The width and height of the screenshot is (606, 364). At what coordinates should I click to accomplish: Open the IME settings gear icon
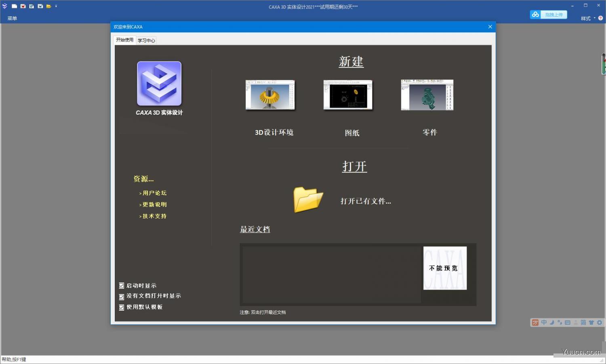coord(600,322)
